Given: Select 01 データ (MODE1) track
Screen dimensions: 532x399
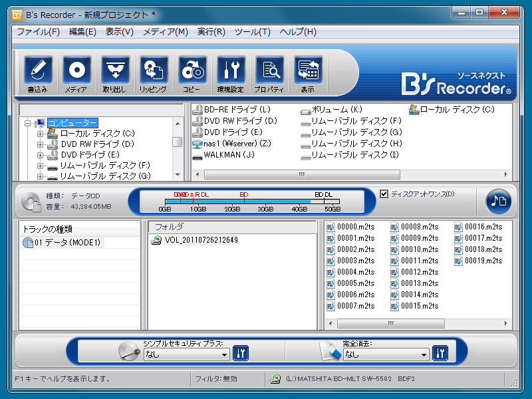Looking at the screenshot, I should tap(63, 243).
